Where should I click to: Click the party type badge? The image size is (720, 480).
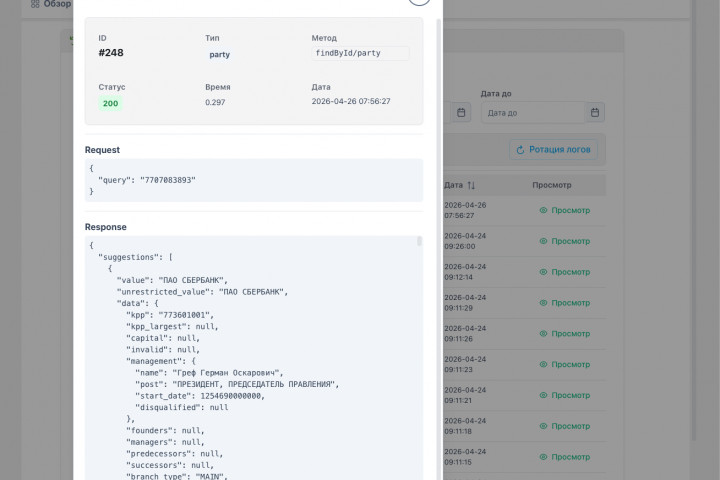tap(219, 55)
